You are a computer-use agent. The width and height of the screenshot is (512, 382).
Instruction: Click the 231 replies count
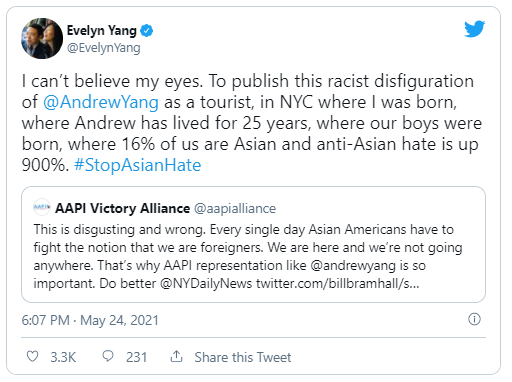[x=136, y=357]
